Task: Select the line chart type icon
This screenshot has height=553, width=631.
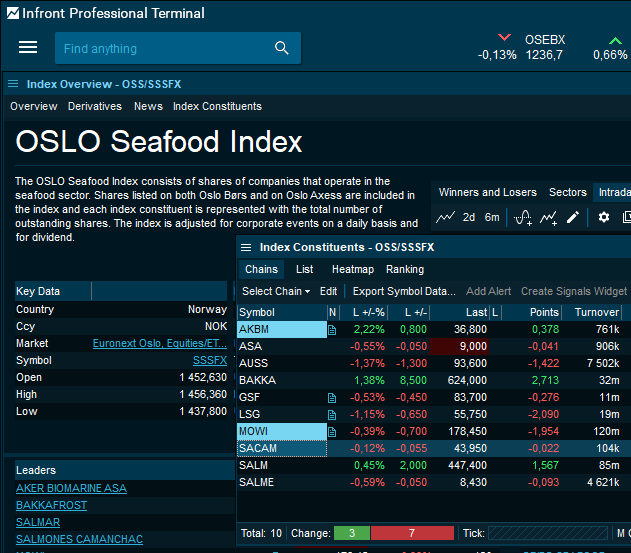Action: tap(445, 217)
